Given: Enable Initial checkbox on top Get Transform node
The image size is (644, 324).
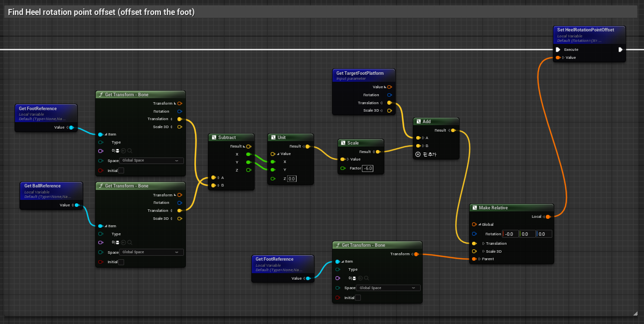Looking at the screenshot, I should tap(121, 170).
